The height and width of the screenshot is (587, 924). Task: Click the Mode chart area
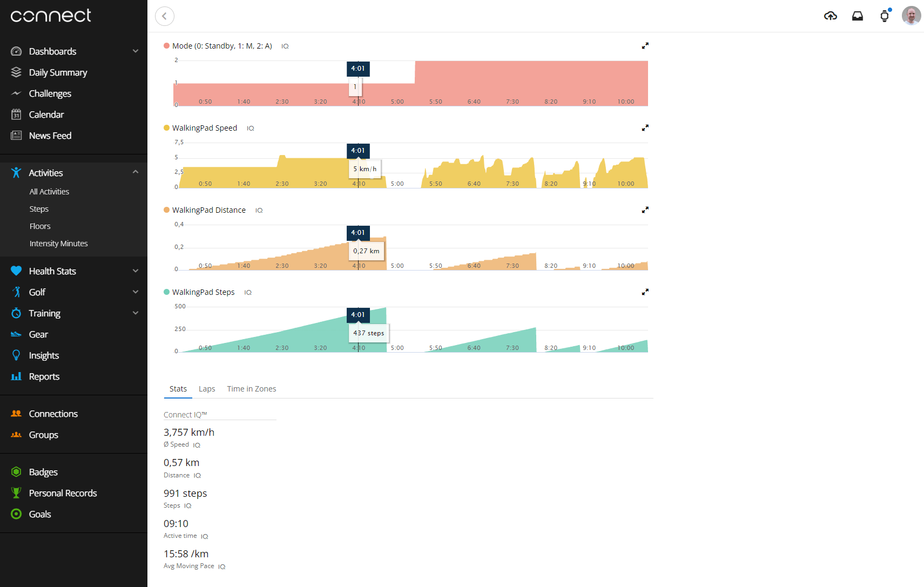click(x=410, y=83)
